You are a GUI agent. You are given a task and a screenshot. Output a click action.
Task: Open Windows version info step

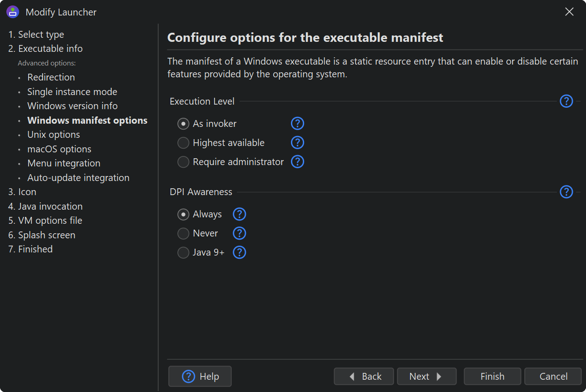72,106
